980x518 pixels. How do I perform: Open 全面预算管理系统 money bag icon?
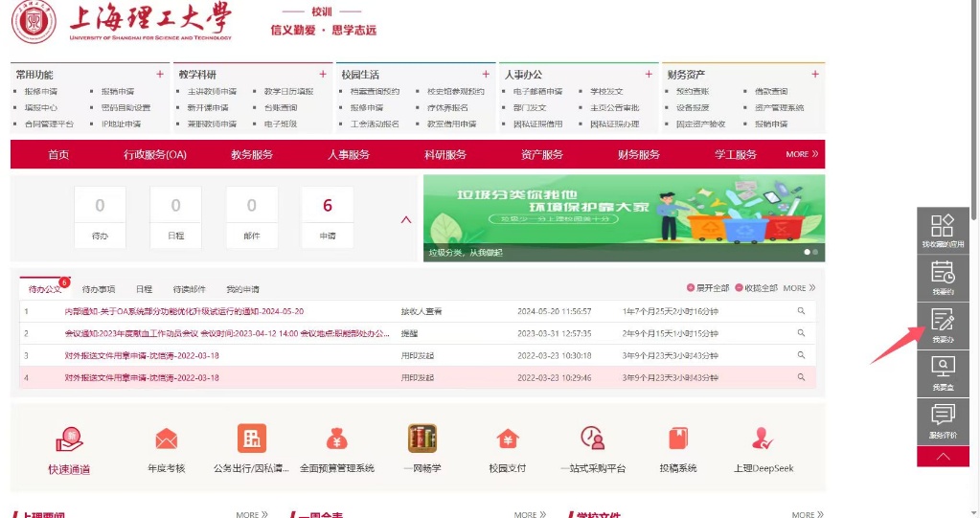(x=336, y=439)
